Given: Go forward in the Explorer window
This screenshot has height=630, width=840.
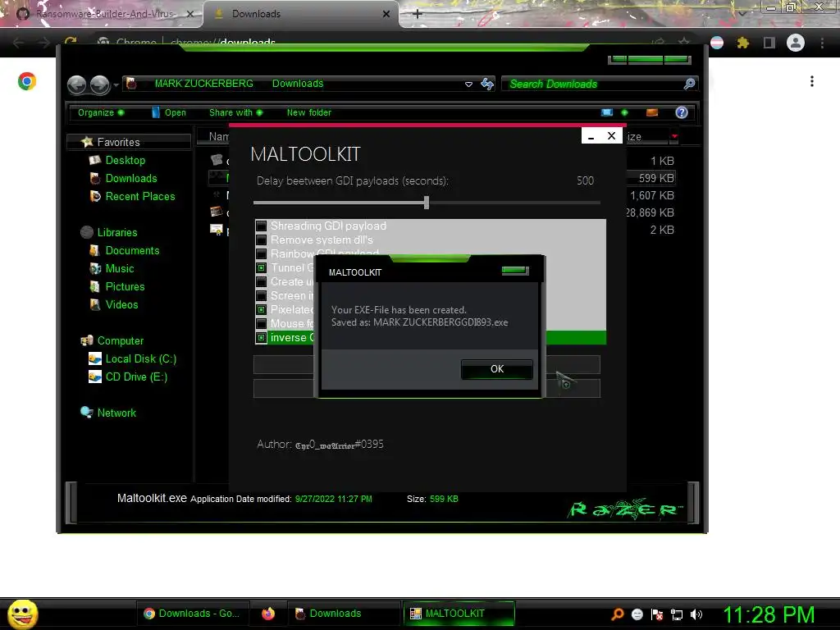Looking at the screenshot, I should pos(99,84).
